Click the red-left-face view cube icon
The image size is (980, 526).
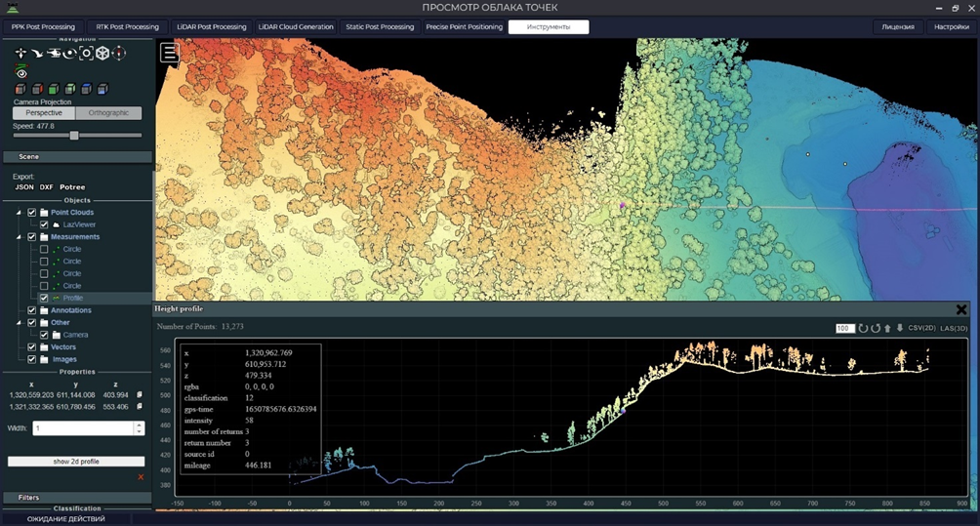click(20, 89)
